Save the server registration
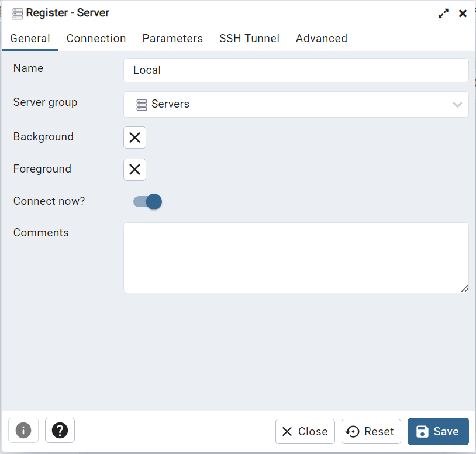476x454 pixels. pyautogui.click(x=437, y=431)
